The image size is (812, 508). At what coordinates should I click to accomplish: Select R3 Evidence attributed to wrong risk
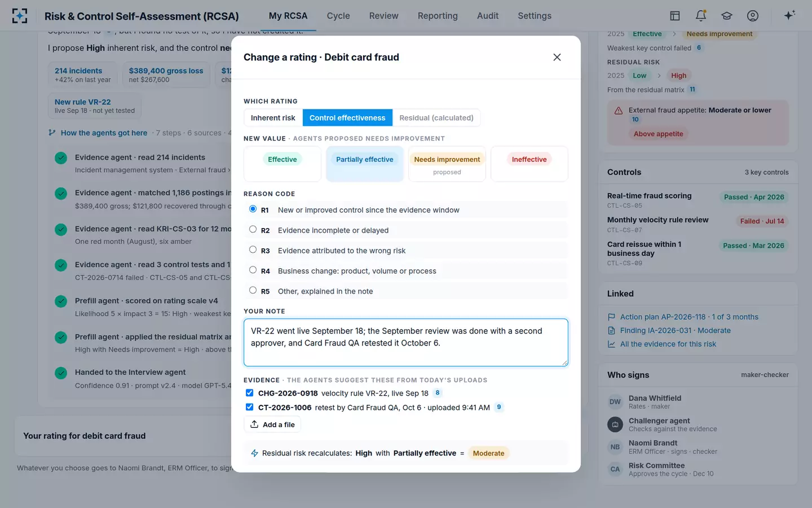pyautogui.click(x=253, y=249)
